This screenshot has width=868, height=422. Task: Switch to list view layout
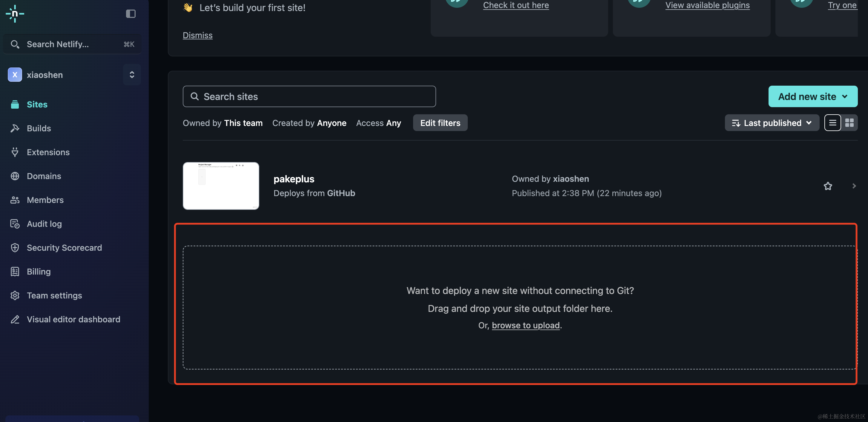tap(833, 123)
